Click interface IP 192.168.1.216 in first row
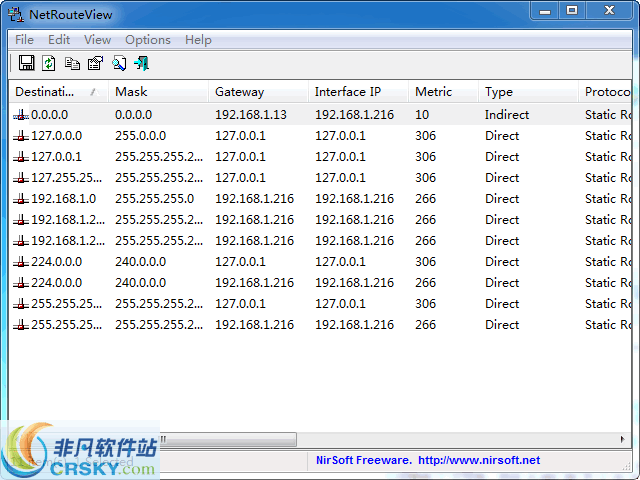Screen dimensions: 640x480 (354, 115)
